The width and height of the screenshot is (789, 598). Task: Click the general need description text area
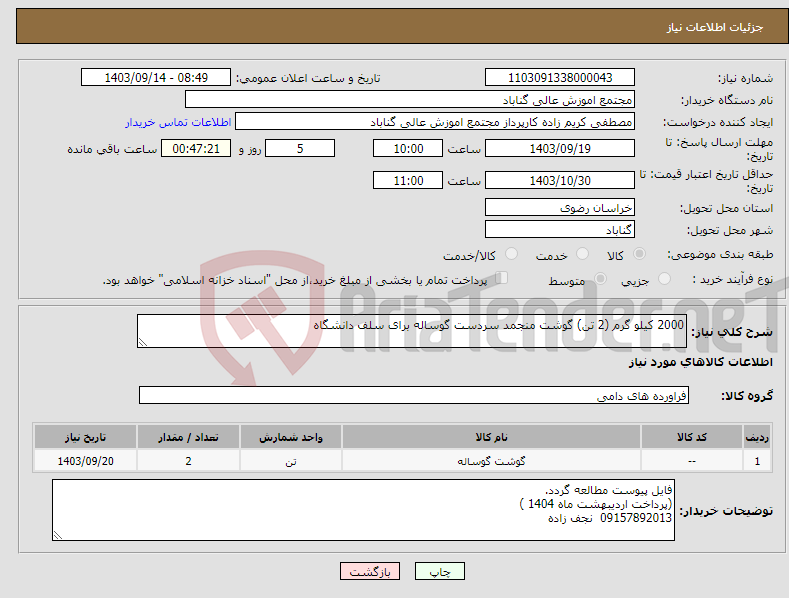[x=412, y=331]
